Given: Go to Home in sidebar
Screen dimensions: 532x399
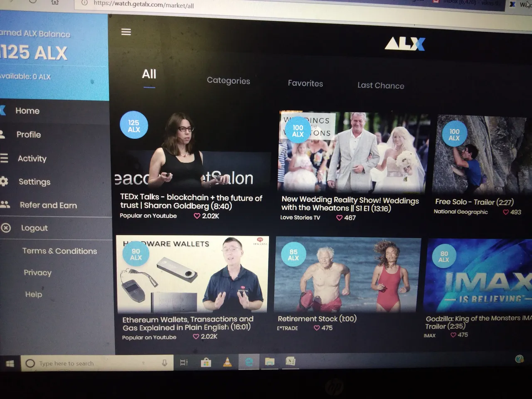Looking at the screenshot, I should [x=27, y=111].
